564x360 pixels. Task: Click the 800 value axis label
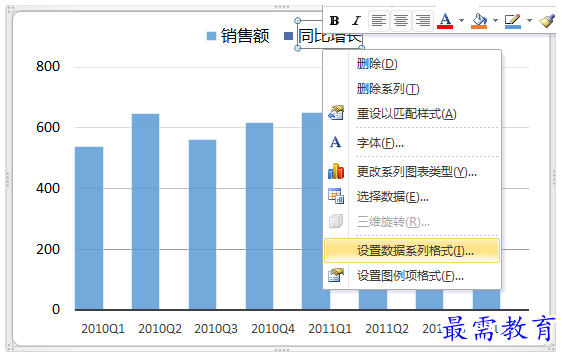48,67
